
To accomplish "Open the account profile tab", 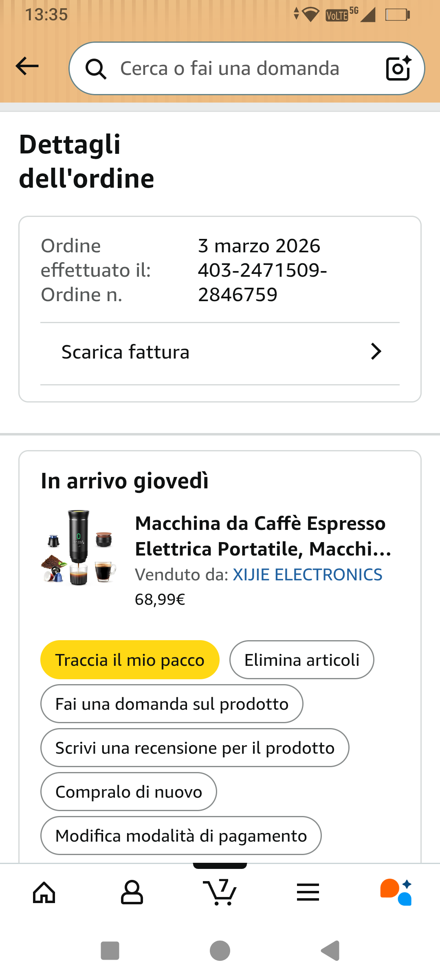I will tap(132, 893).
